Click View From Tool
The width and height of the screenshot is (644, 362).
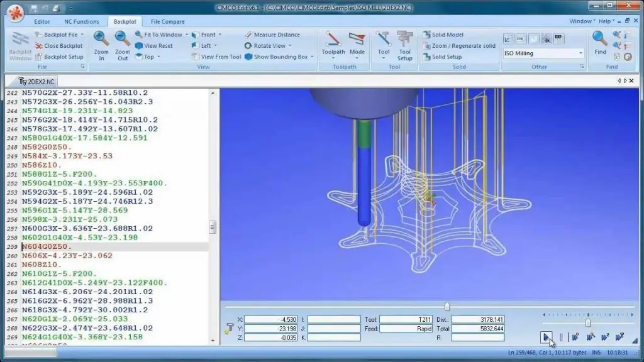click(x=216, y=57)
